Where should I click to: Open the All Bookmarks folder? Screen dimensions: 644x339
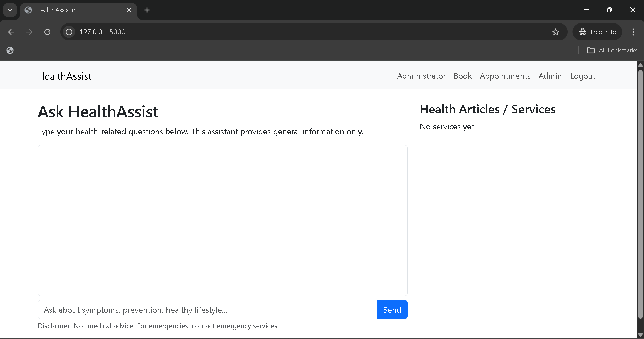pos(612,50)
